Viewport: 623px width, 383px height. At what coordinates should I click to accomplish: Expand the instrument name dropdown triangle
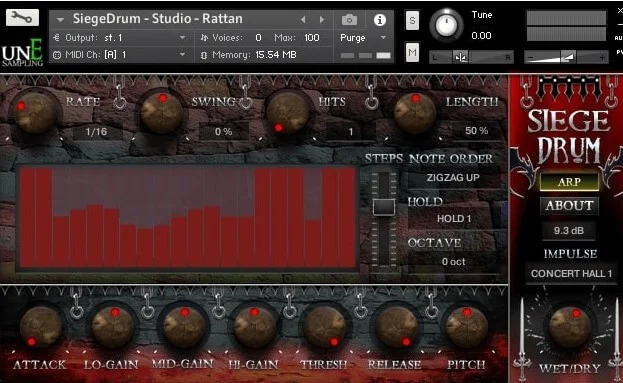[x=60, y=19]
